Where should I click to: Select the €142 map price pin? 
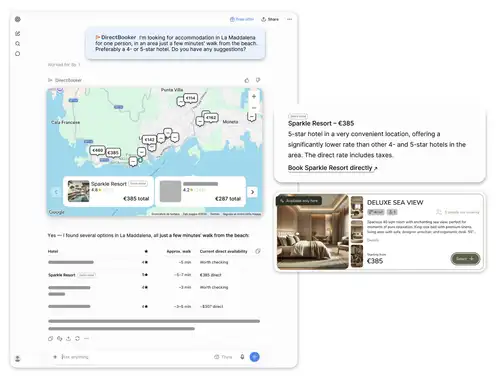(x=149, y=139)
